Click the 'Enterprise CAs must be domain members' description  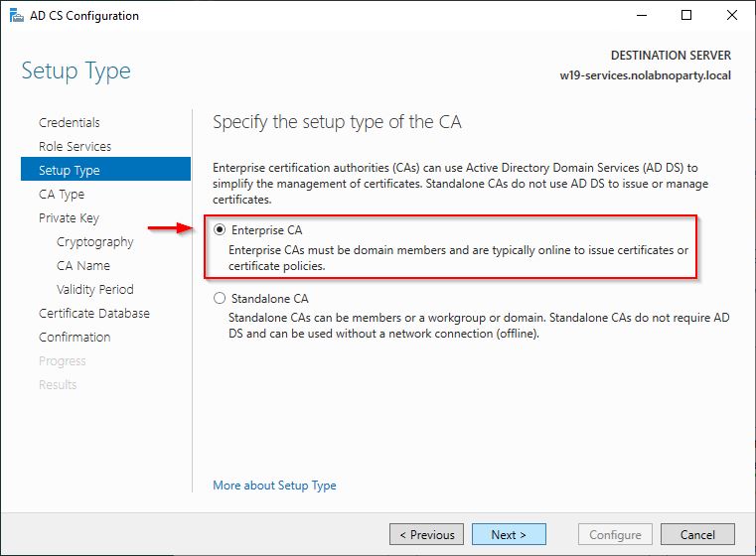[x=458, y=258]
